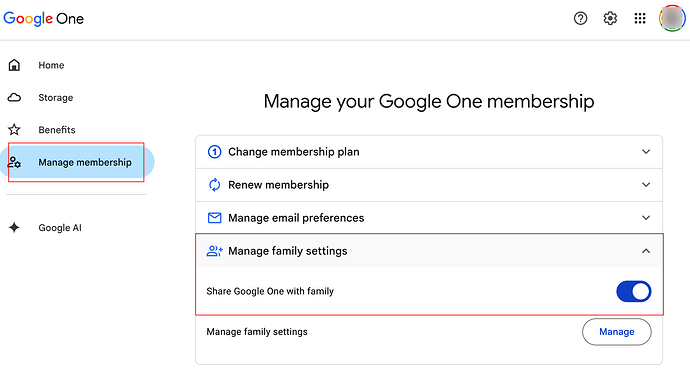
Task: Click the Manage family settings label beside Manage button
Action: click(257, 332)
